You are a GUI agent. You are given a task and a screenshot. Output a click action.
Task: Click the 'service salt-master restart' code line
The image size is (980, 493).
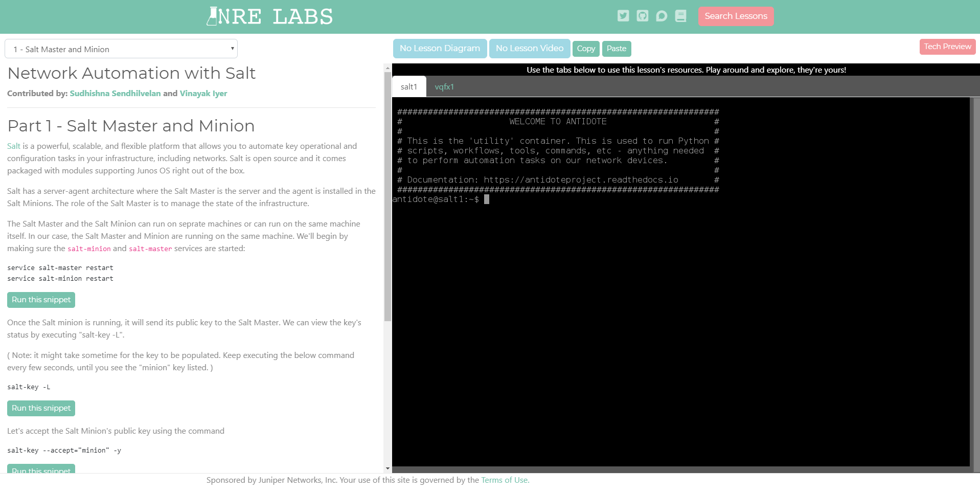pos(60,268)
